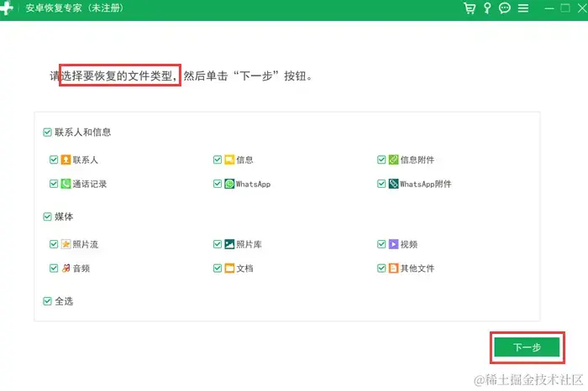Click the 信息附件 label text
Image resolution: width=588 pixels, height=391 pixels.
tap(417, 160)
